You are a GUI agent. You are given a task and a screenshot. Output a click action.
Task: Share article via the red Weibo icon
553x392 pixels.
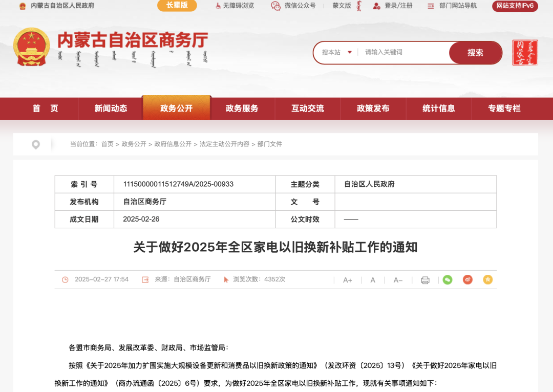(467, 280)
